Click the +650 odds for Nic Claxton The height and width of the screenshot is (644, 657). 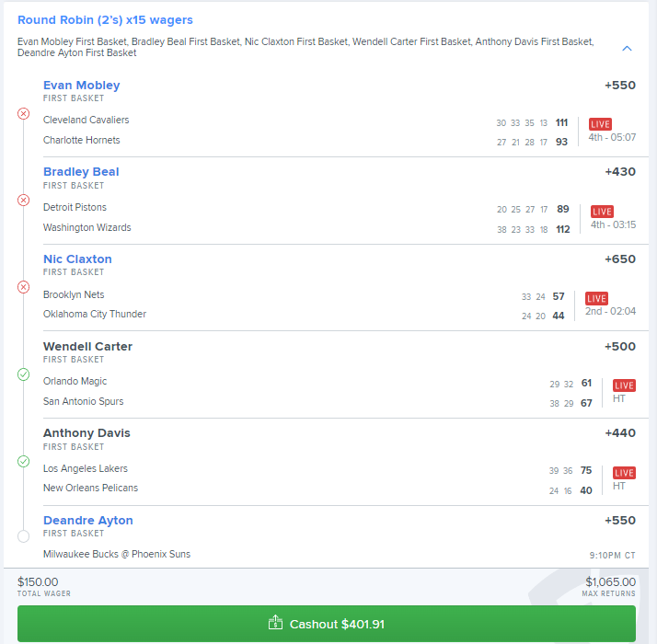(620, 259)
